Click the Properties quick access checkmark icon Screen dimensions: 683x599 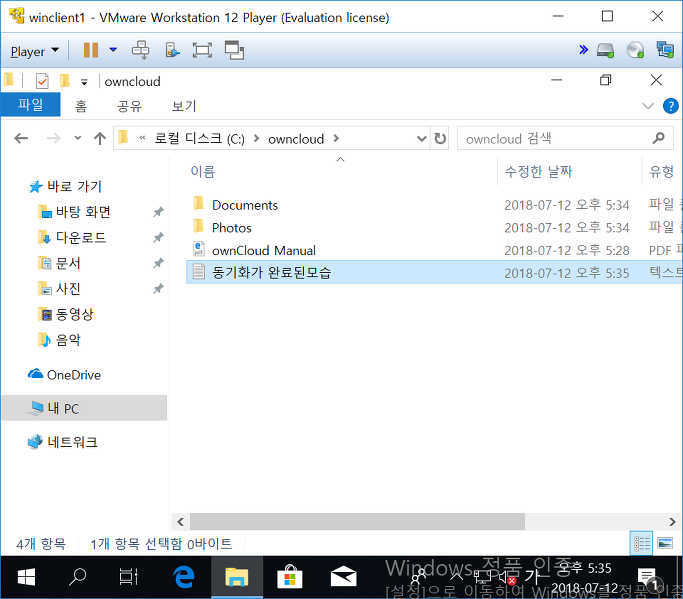click(42, 81)
